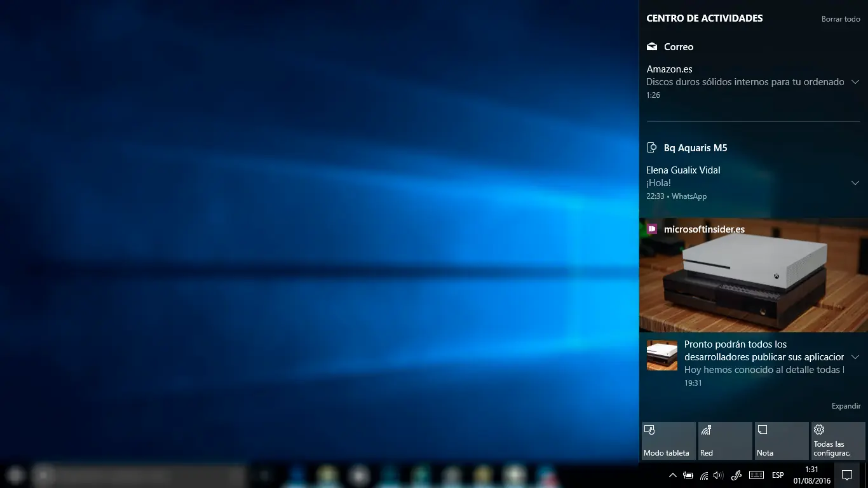
Task: Expand the Amazon.es notification
Action: click(855, 81)
